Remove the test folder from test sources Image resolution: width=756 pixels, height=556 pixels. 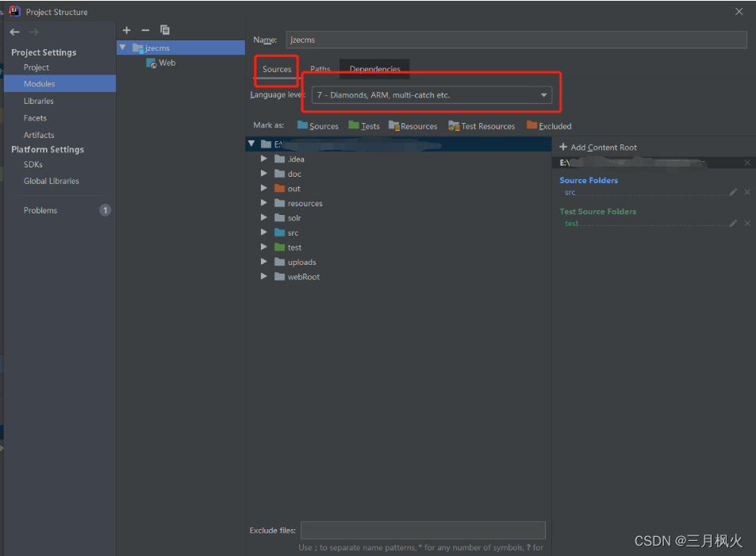tap(747, 224)
